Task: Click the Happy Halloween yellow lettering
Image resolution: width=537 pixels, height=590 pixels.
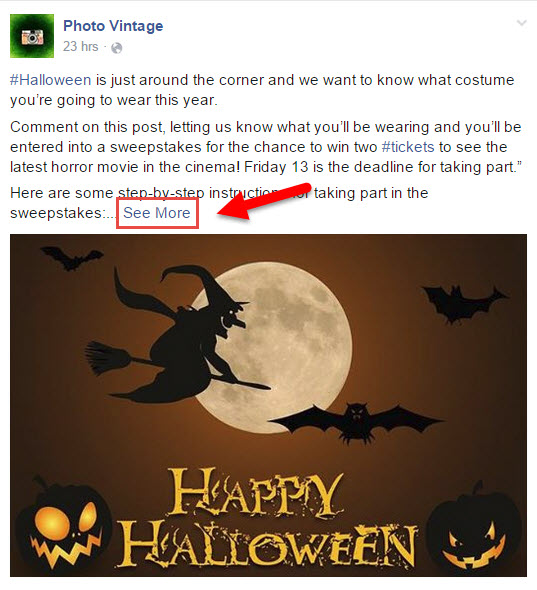Action: click(x=268, y=518)
